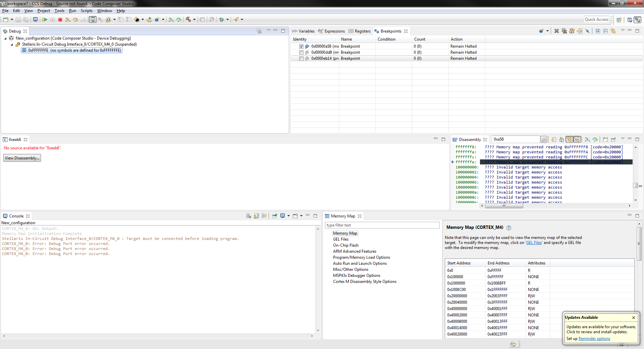Click the red Terminate debug icon
Image resolution: width=644 pixels, height=349 pixels.
coord(60,20)
